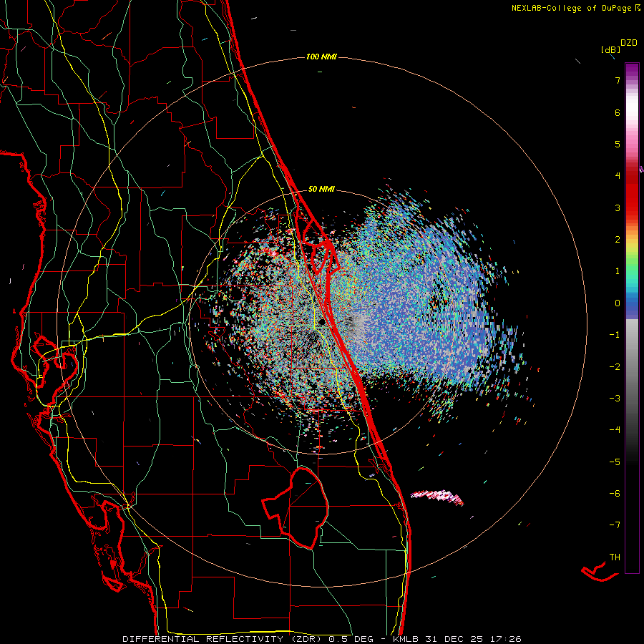The height and width of the screenshot is (644, 644).
Task: Click the -2 value on the color scale
Action: pos(615,367)
